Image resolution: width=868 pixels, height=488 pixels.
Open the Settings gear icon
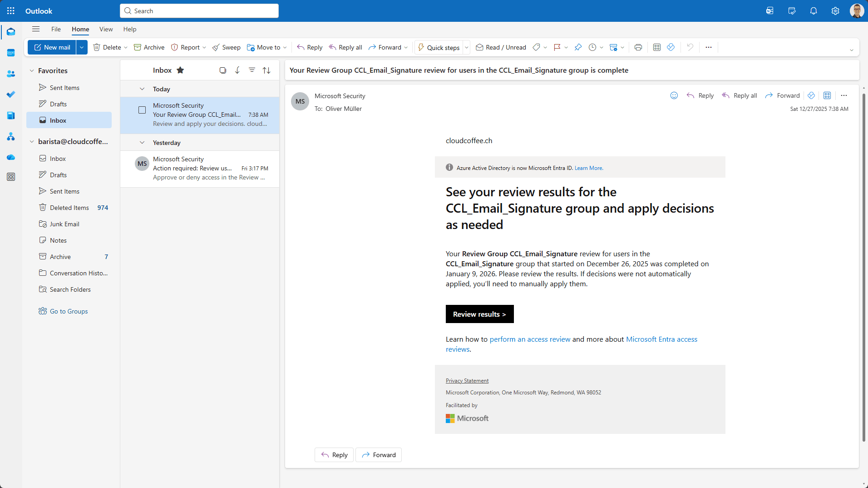pos(835,11)
